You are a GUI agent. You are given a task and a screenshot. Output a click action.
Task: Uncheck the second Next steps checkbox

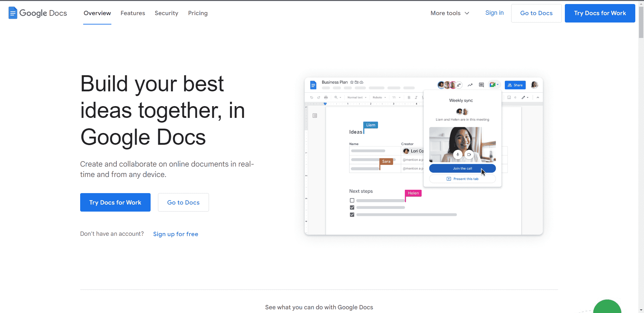coord(352,208)
